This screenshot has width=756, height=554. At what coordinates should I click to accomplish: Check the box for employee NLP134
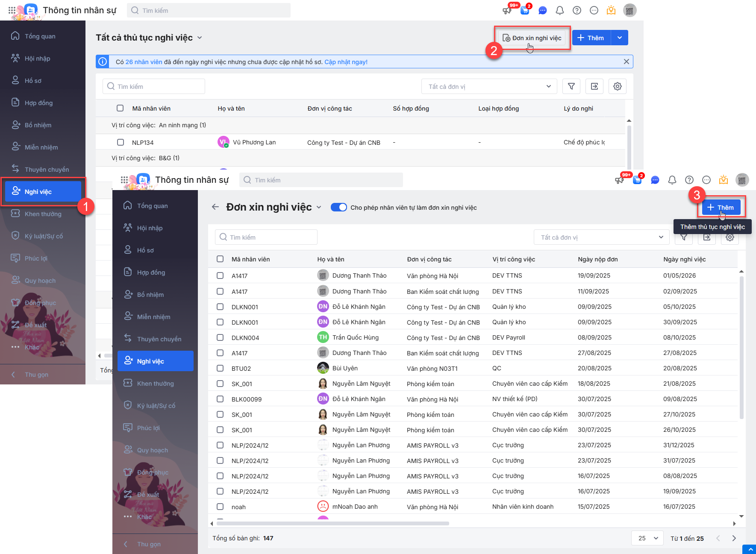pos(121,142)
